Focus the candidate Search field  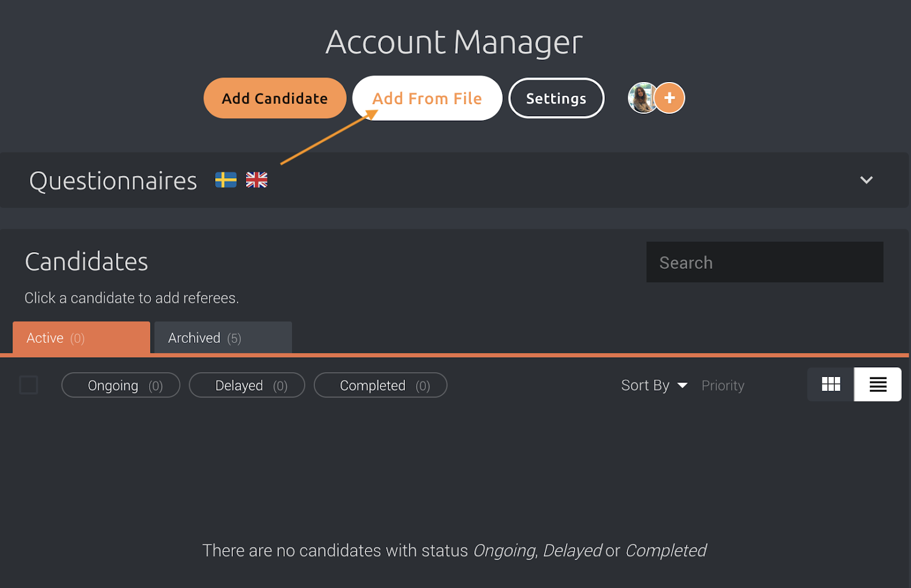765,262
